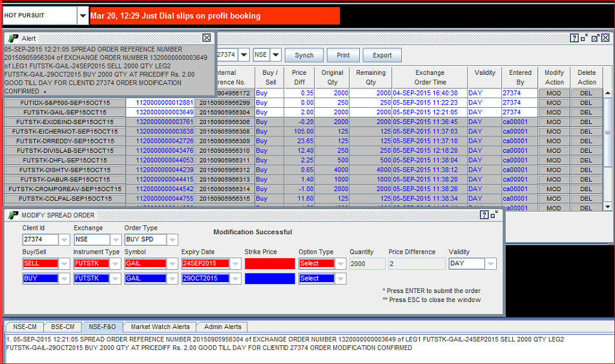Viewport: 615px width, 364px height.
Task: Maximize the order book window
Action: (x=596, y=38)
